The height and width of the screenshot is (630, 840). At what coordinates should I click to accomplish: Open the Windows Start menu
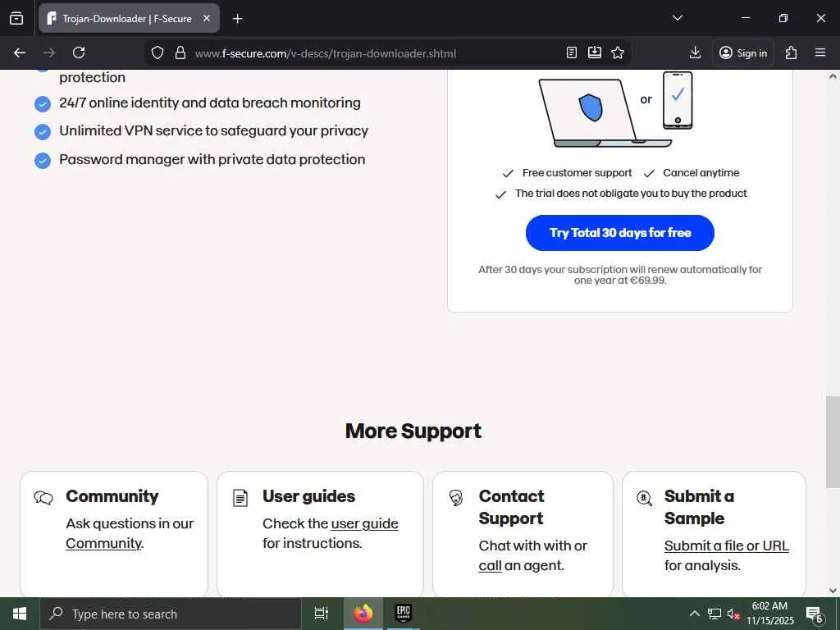pyautogui.click(x=20, y=614)
